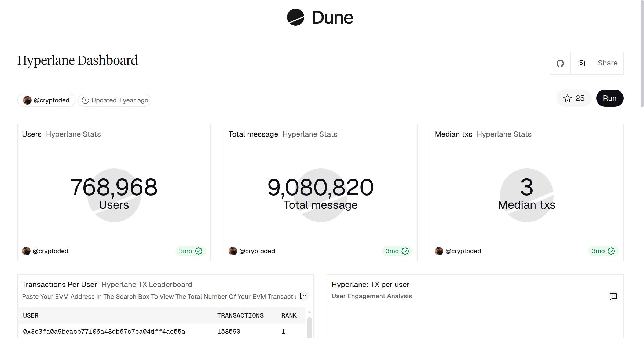Click the Share button
Image resolution: width=644 pixels, height=338 pixels.
[x=608, y=63]
